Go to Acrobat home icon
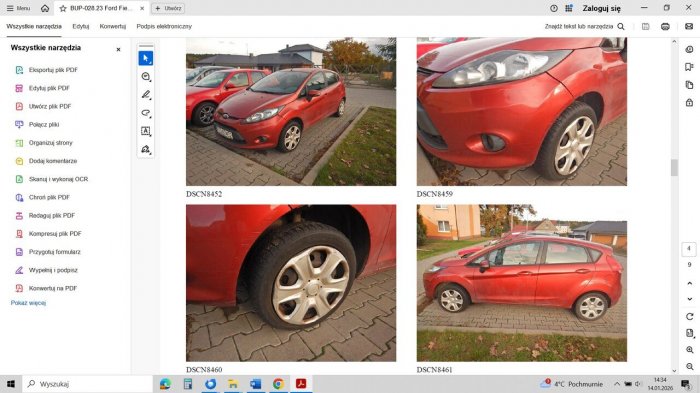Image resolution: width=700 pixels, height=393 pixels. pos(45,8)
